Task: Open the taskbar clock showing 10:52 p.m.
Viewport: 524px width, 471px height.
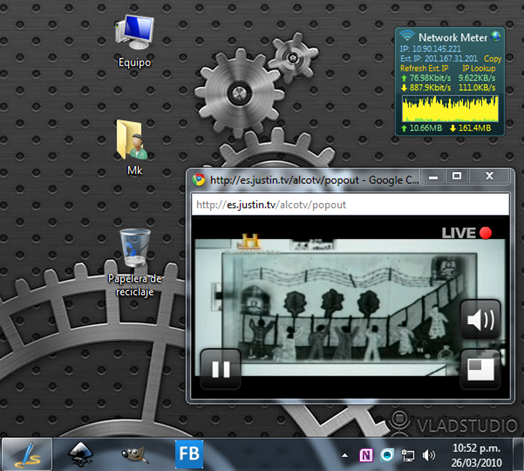Action: 477,455
